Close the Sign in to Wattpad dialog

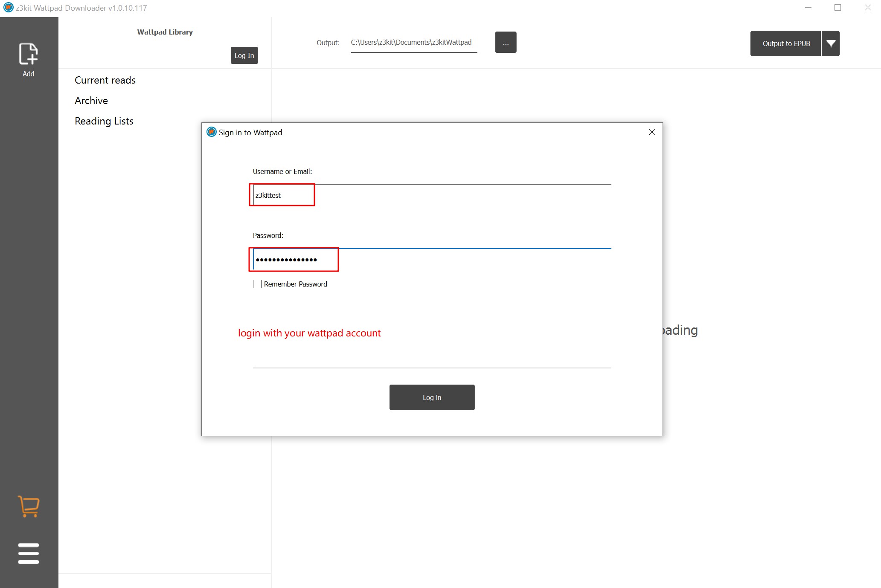[x=652, y=132]
